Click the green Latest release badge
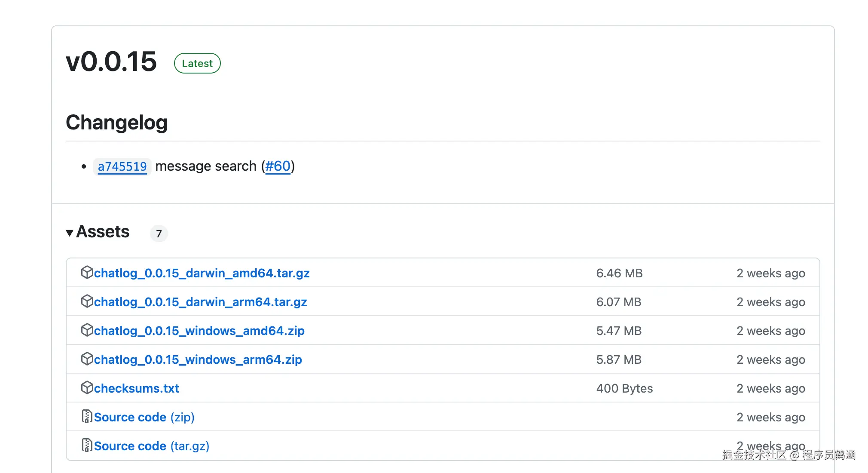The height and width of the screenshot is (473, 868). point(197,64)
